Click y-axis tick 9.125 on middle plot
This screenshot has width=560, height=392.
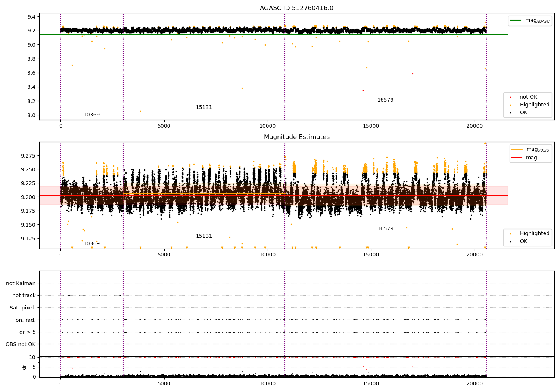click(x=28, y=239)
